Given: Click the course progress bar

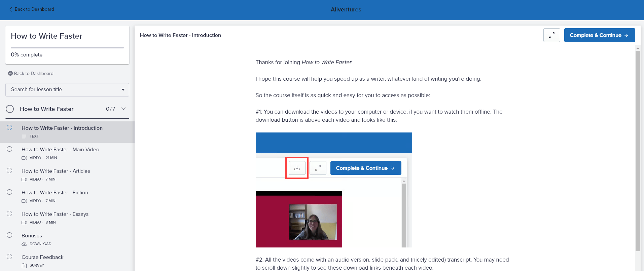Looking at the screenshot, I should click(67, 48).
